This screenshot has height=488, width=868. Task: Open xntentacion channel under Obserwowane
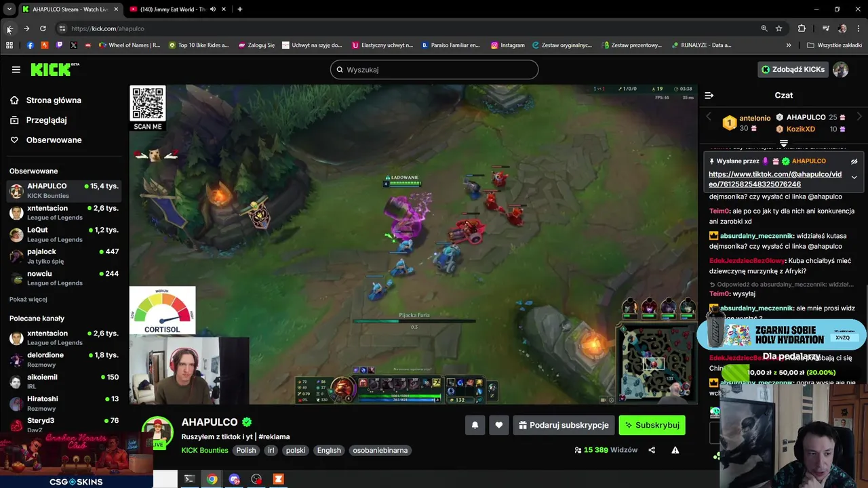click(64, 212)
